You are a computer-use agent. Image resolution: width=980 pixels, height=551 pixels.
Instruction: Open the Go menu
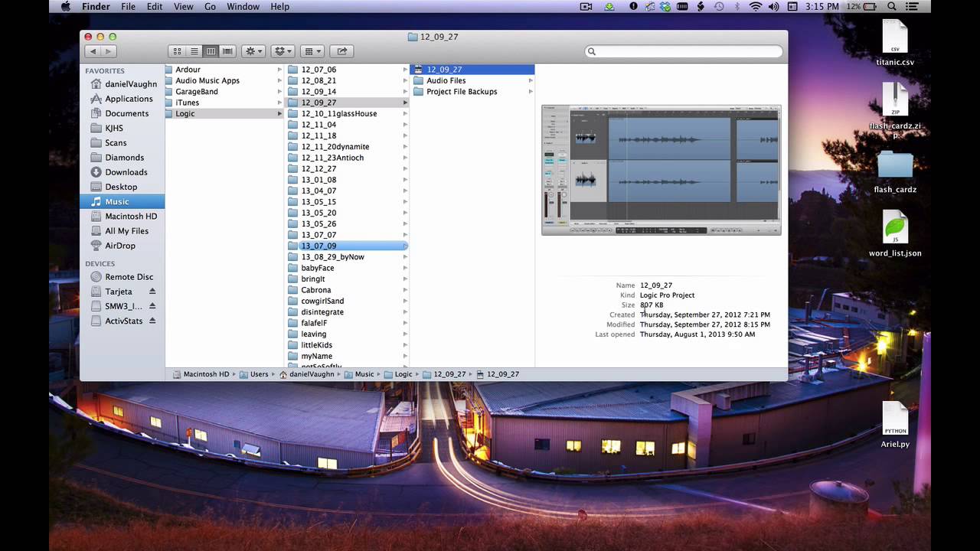[x=210, y=7]
